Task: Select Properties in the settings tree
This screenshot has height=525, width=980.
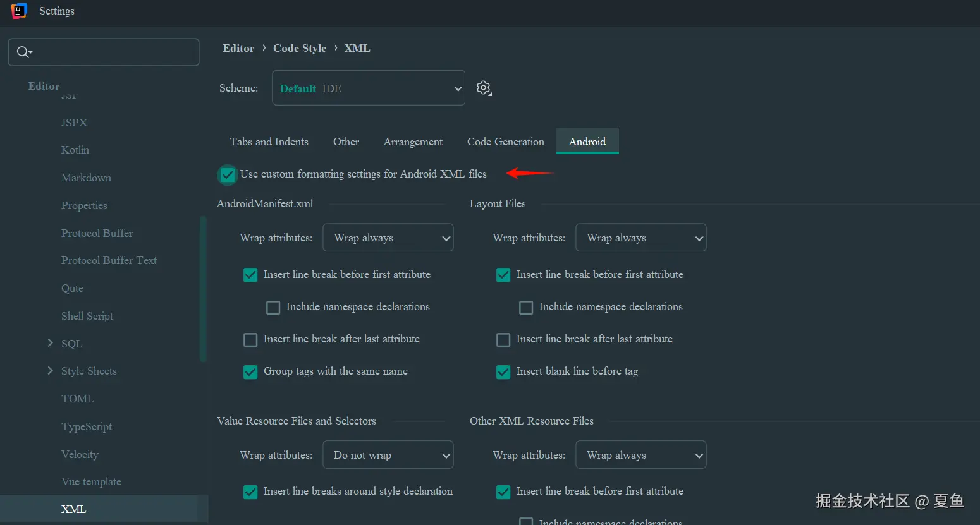Action: pos(84,205)
